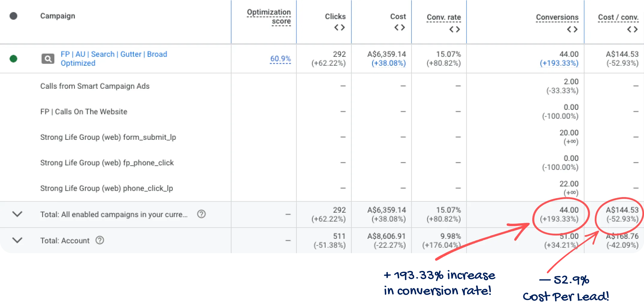Click the Conversions column header
This screenshot has height=306, width=644.
[557, 17]
